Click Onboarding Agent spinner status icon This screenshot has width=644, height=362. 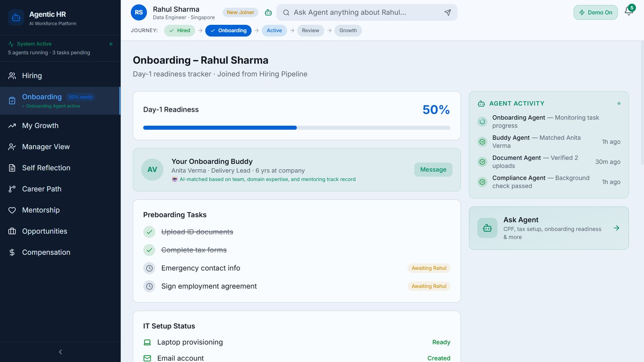(x=482, y=122)
